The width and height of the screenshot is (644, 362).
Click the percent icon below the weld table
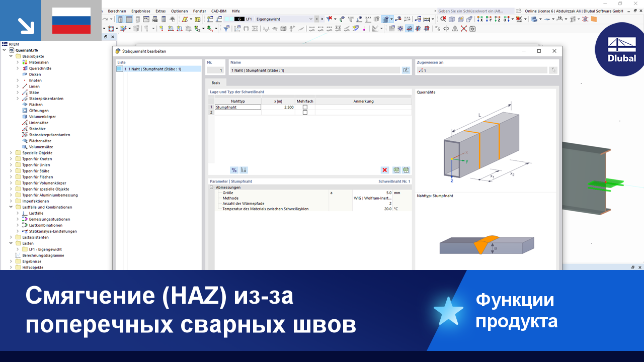coord(234,170)
